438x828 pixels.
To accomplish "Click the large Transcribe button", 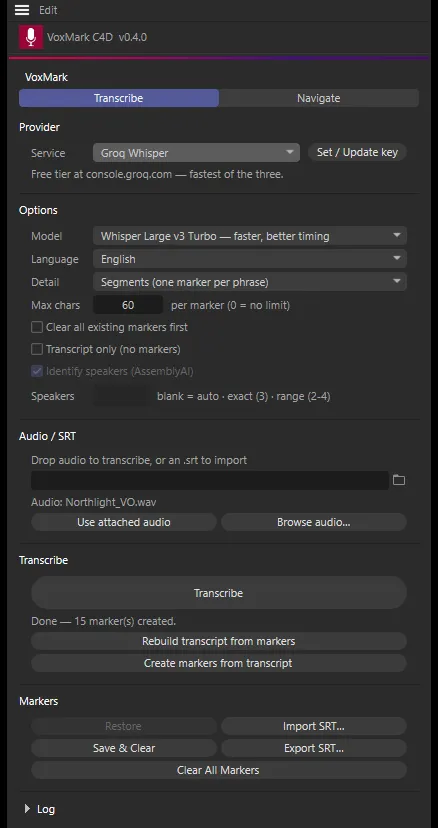I will (x=219, y=593).
